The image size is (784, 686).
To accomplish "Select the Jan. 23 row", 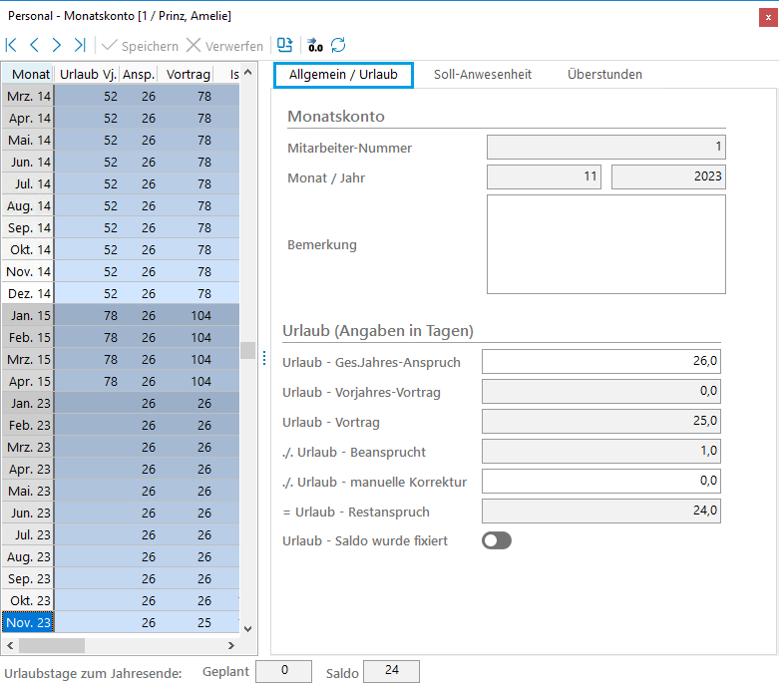I will pyautogui.click(x=29, y=403).
